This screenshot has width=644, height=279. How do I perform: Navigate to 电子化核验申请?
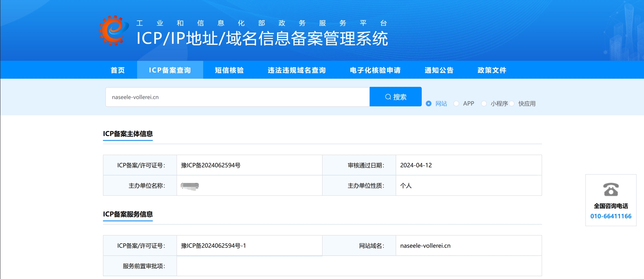pyautogui.click(x=375, y=70)
